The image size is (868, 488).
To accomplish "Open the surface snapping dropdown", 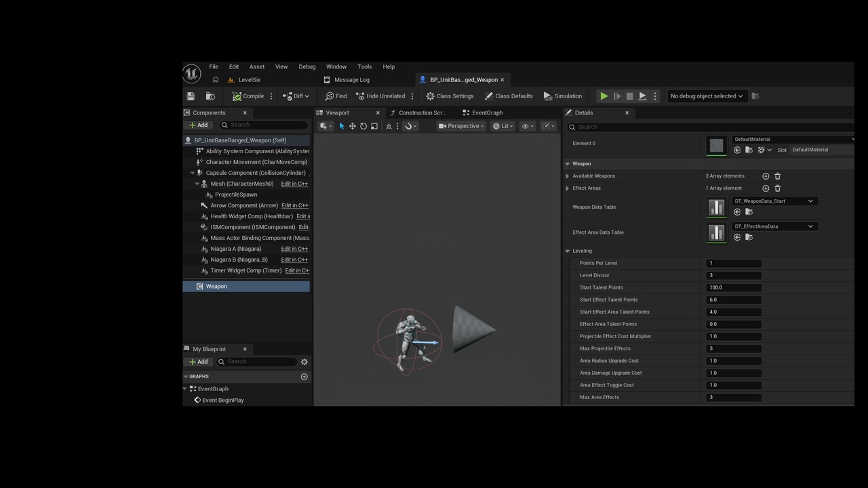I will [x=410, y=126].
